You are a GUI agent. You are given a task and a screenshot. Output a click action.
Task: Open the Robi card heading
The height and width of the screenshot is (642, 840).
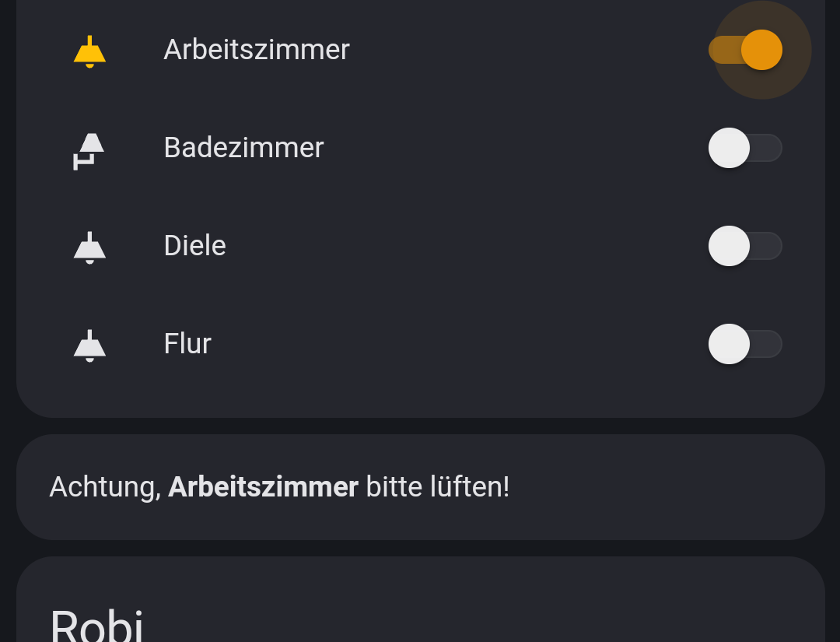(x=96, y=624)
